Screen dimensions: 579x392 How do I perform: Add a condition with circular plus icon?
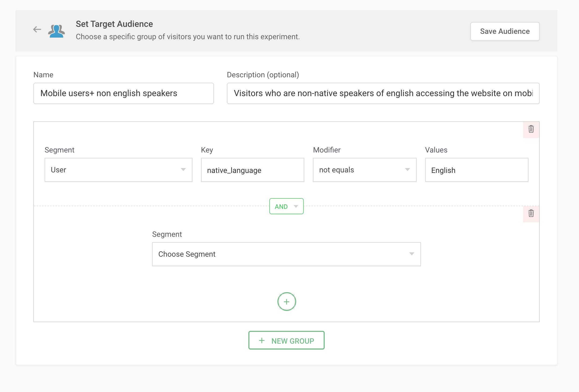click(287, 302)
